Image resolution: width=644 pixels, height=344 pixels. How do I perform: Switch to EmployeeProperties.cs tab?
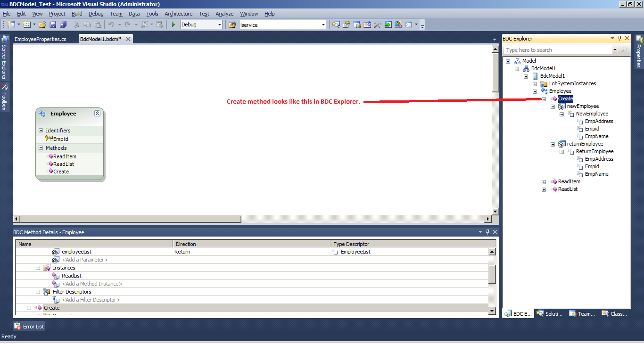[x=41, y=39]
